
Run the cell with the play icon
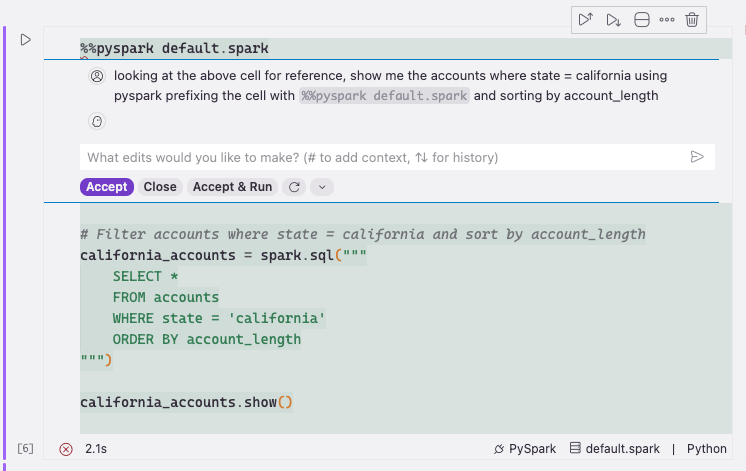point(26,39)
